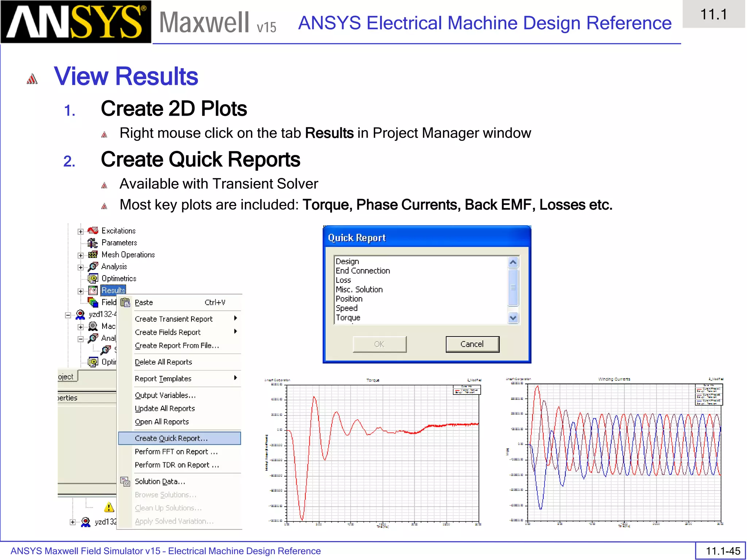747x560 pixels.
Task: Choose Delete All Reports
Action: click(179, 362)
